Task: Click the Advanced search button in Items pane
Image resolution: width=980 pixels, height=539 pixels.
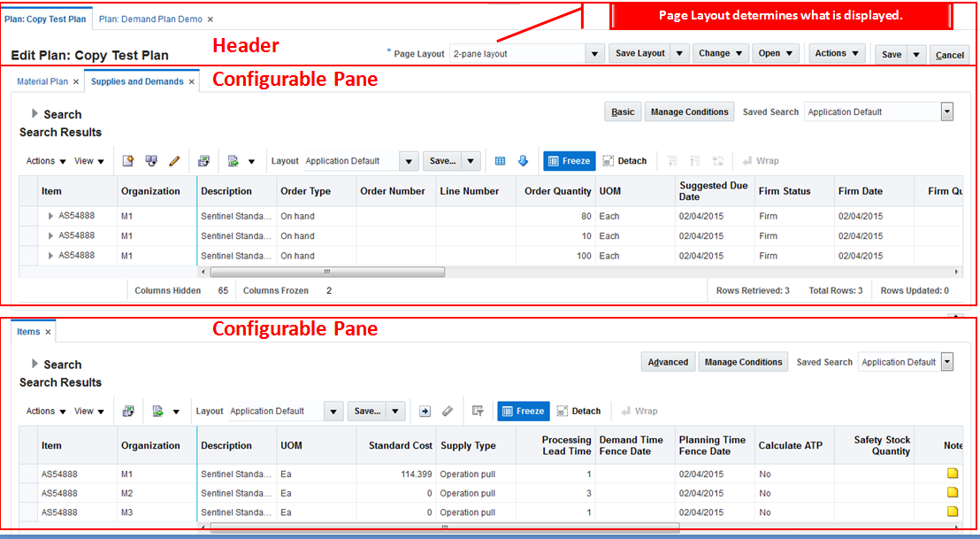Action: [x=668, y=362]
